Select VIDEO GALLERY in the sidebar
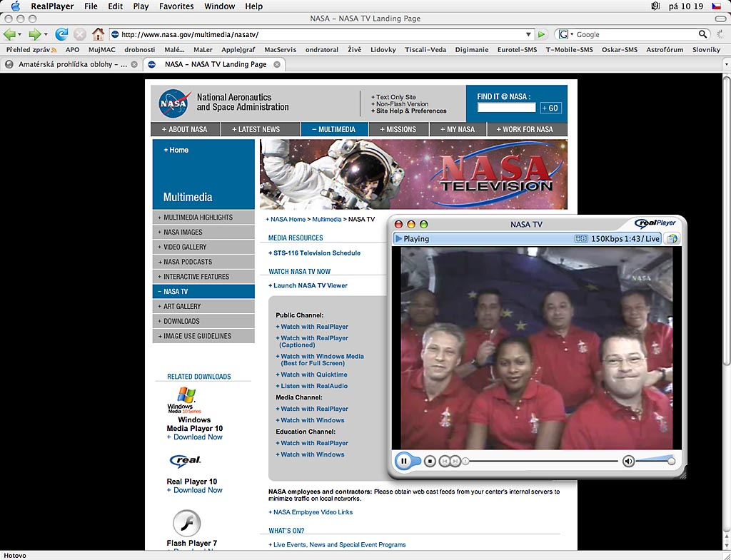731x560 pixels. coord(203,247)
